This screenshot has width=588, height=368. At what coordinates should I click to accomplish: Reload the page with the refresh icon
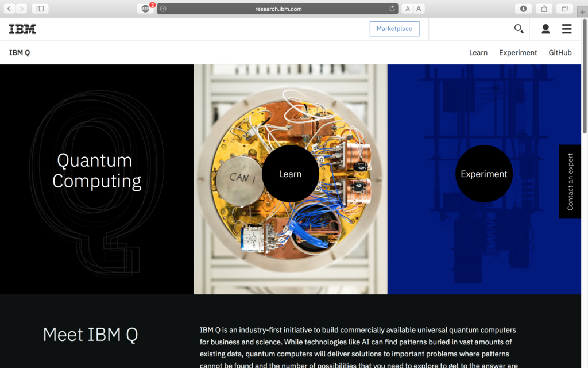point(392,9)
